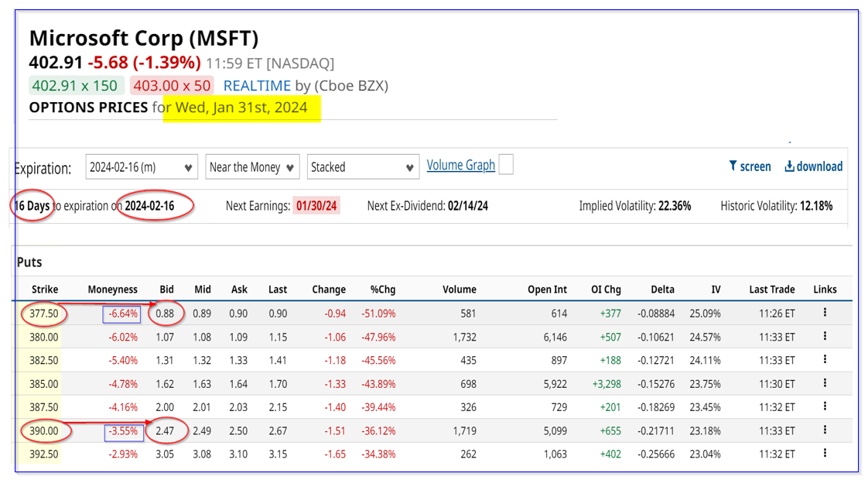This screenshot has height=480, width=868.
Task: Open links menu for 387.50 strike row
Action: click(x=824, y=406)
